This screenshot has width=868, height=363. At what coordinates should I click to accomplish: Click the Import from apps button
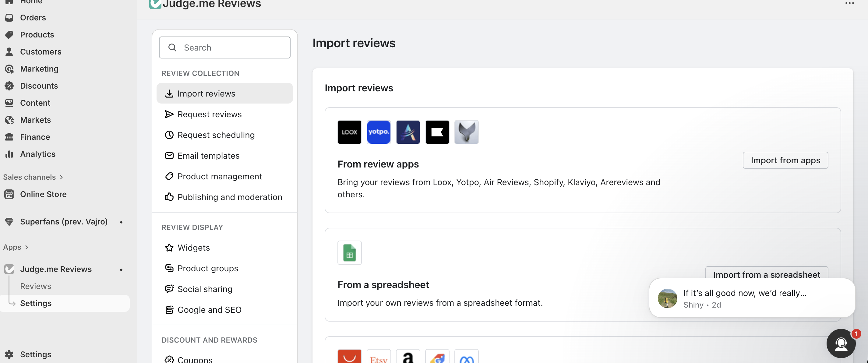(x=785, y=160)
